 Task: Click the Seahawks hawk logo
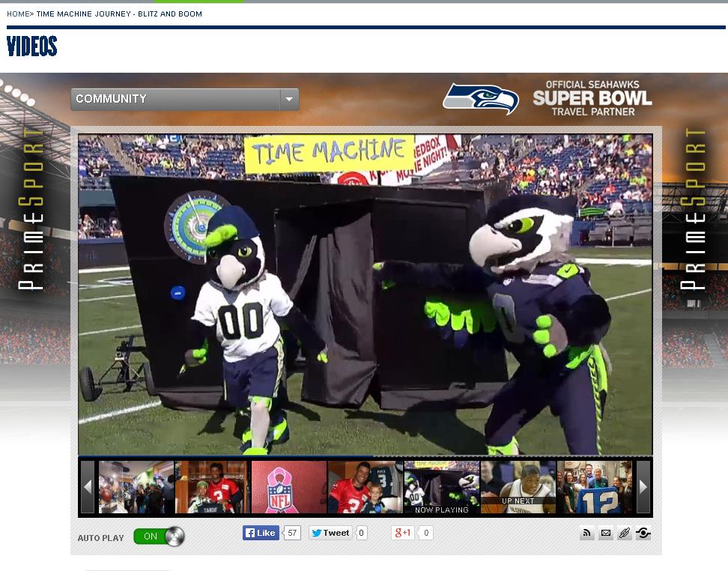tap(481, 98)
